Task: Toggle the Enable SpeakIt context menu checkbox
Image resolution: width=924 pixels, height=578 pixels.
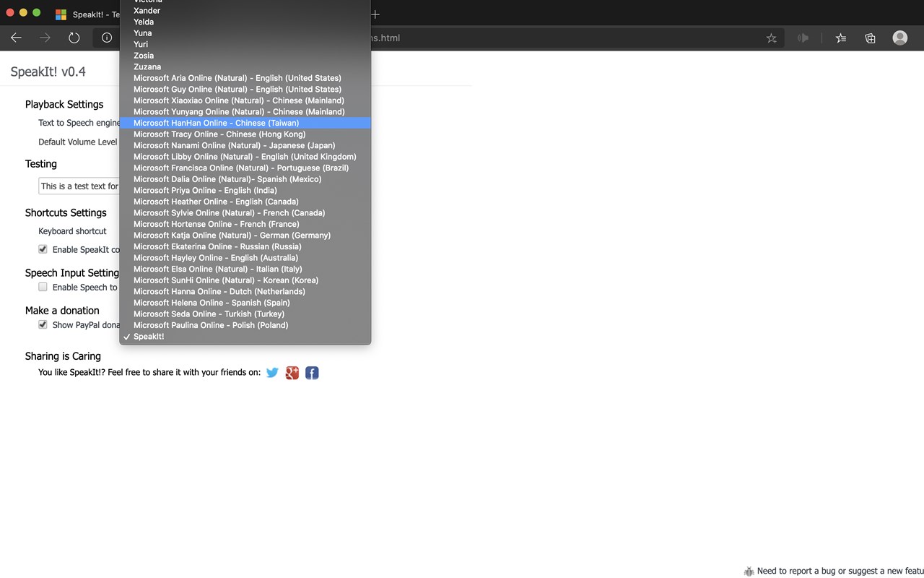Action: 43,249
